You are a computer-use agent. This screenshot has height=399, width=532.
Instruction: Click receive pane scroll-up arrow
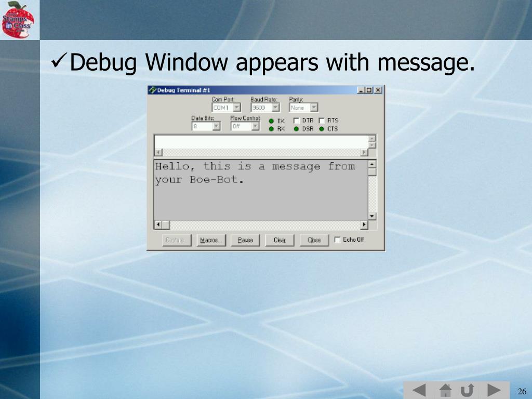(x=372, y=164)
